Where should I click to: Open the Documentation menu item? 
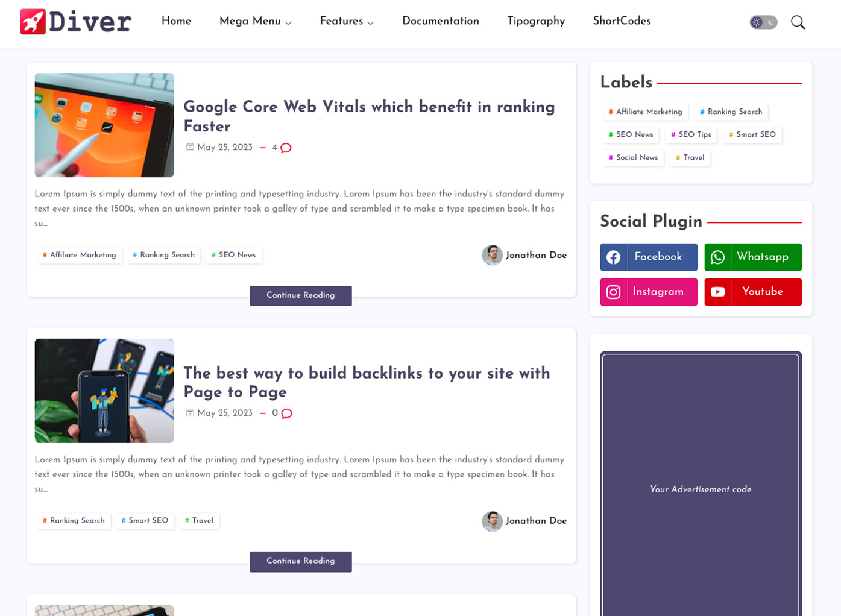441,21
